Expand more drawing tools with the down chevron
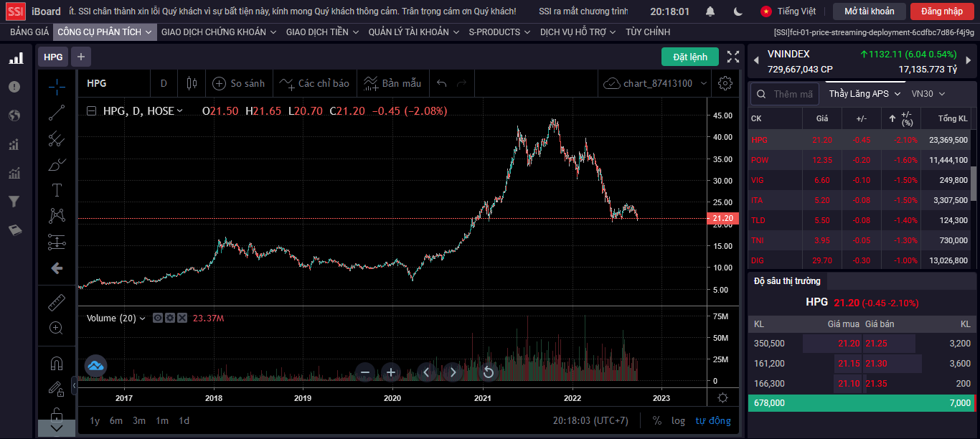Image resolution: width=980 pixels, height=439 pixels. [57, 428]
